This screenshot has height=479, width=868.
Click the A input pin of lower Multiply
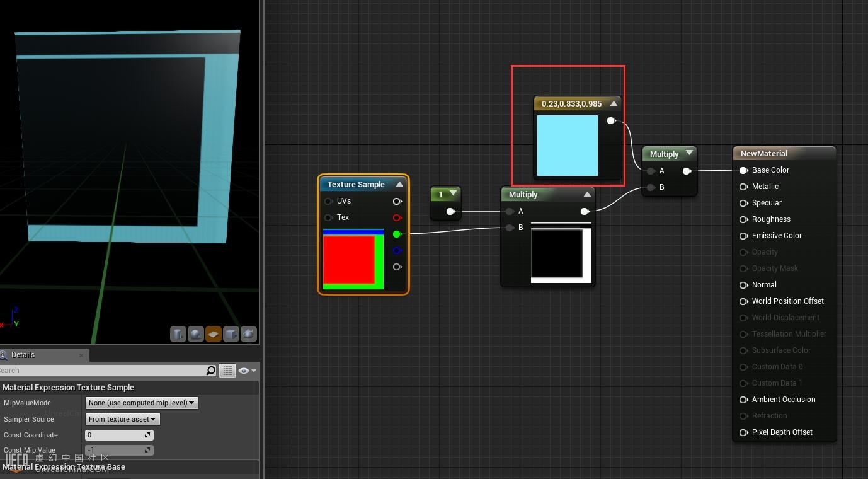pyautogui.click(x=510, y=211)
